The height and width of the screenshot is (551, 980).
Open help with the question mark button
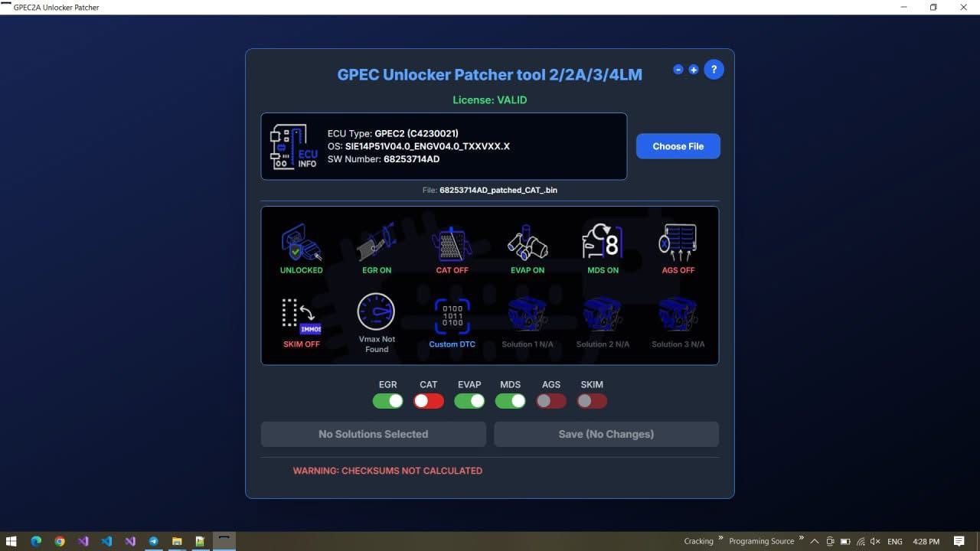[714, 70]
